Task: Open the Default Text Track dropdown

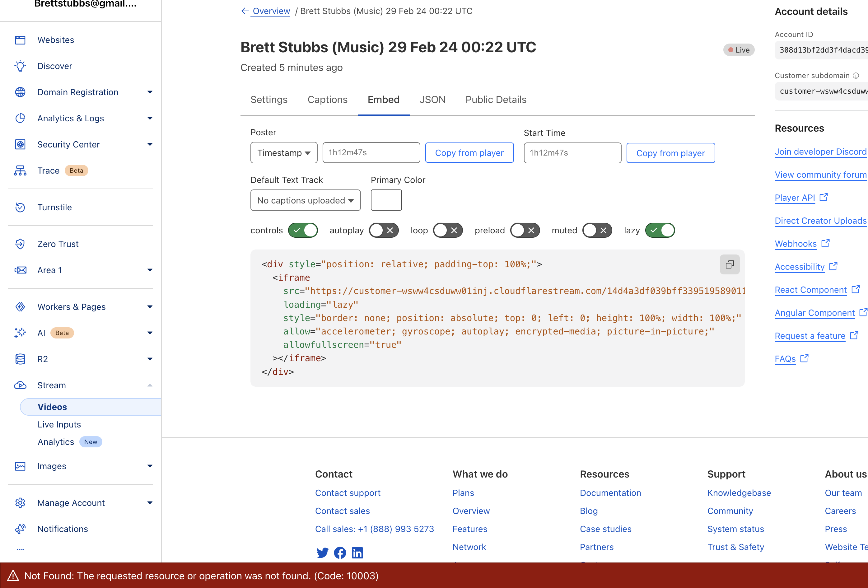Action: [305, 201]
